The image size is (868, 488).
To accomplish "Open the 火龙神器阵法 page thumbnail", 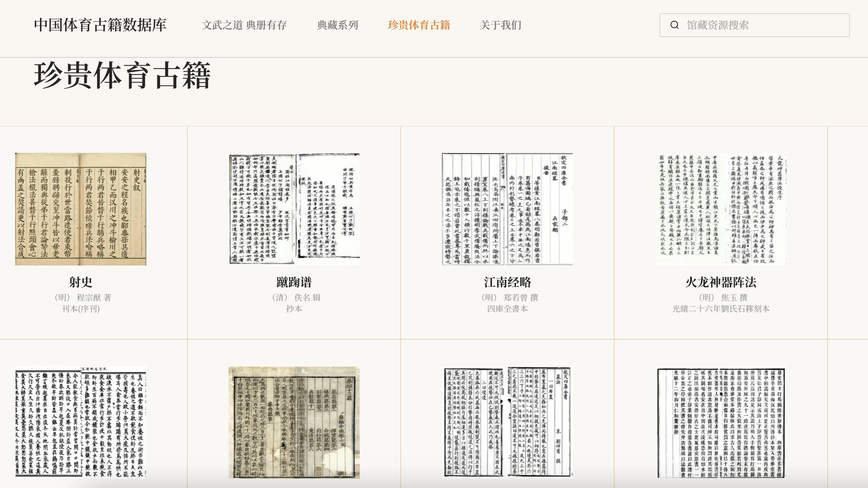I will click(x=721, y=209).
